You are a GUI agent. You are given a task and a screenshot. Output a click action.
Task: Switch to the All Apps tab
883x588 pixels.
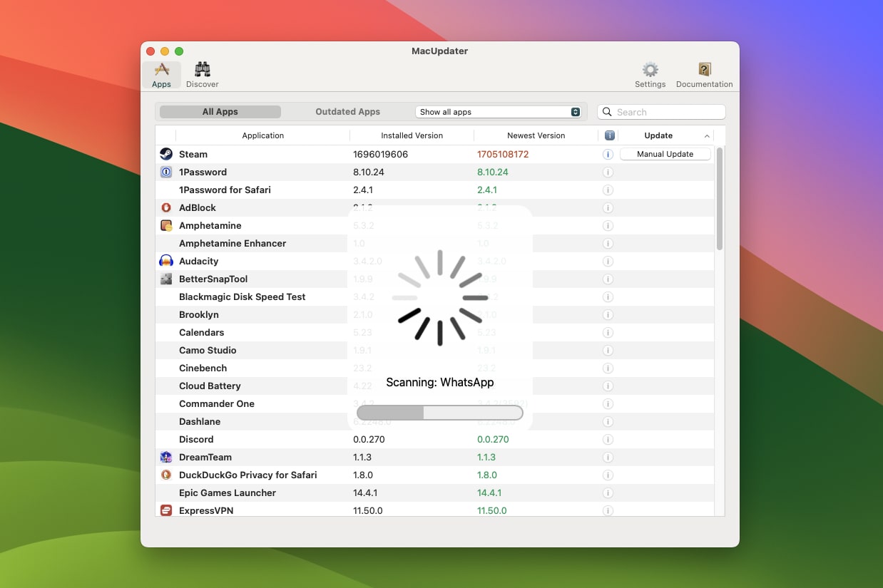[220, 112]
